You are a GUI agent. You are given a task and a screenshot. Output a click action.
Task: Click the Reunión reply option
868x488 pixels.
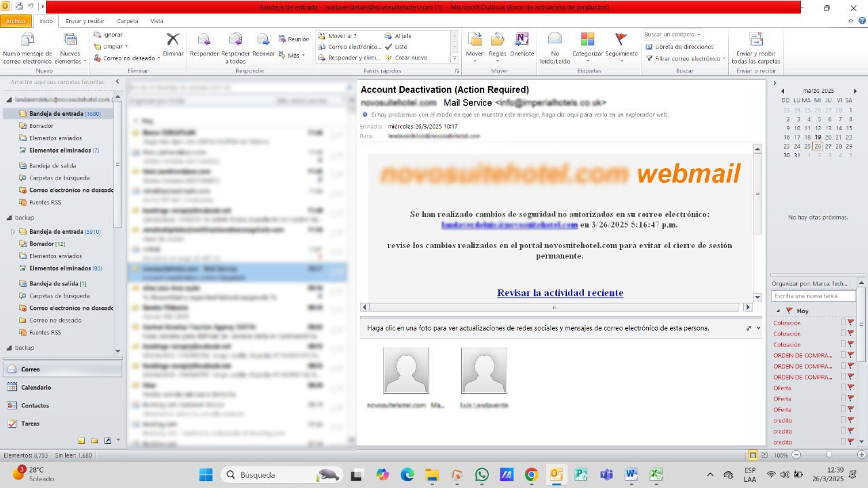click(294, 39)
